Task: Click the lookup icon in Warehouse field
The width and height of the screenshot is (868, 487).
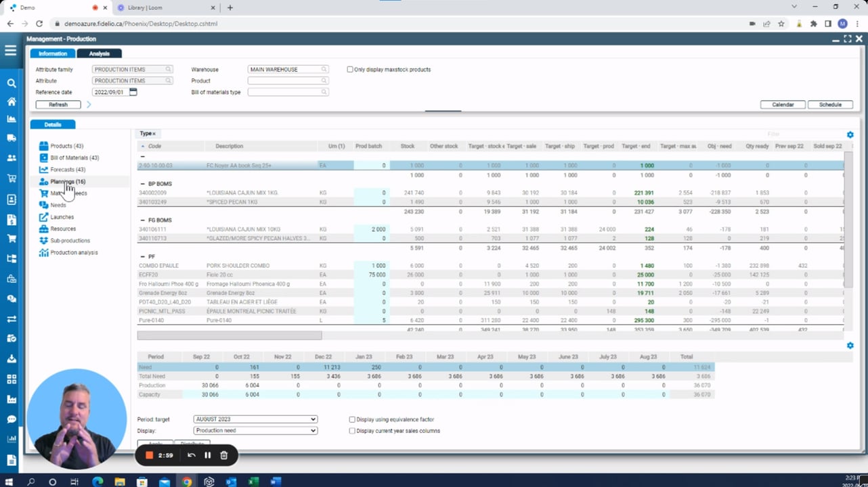Action: (x=324, y=69)
